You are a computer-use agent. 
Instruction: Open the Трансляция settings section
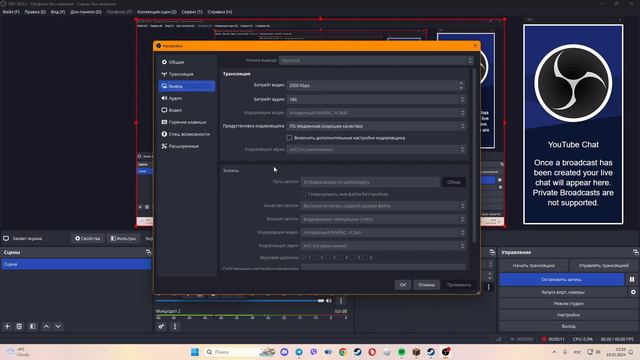click(187, 74)
